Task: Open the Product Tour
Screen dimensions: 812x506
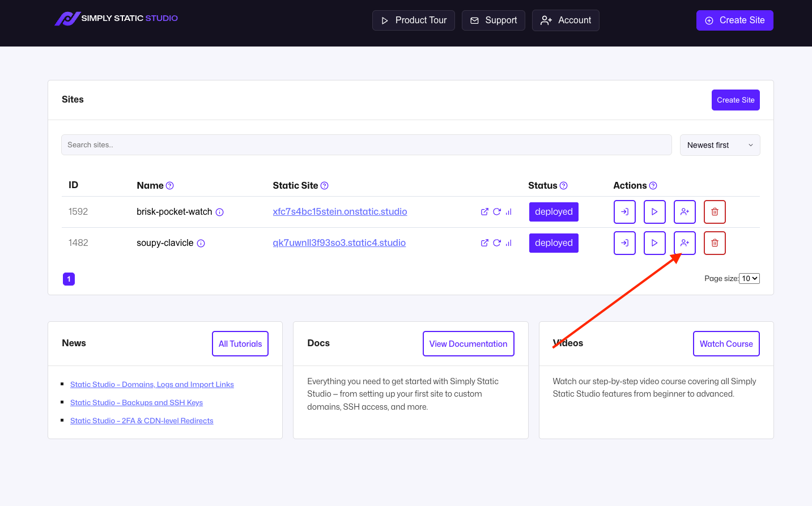Action: tap(414, 20)
